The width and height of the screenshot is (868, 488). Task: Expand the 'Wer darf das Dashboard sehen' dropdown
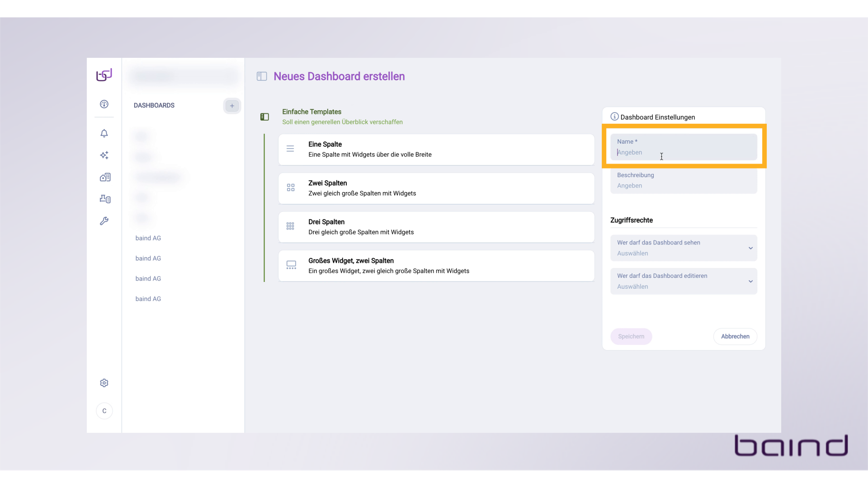point(683,248)
